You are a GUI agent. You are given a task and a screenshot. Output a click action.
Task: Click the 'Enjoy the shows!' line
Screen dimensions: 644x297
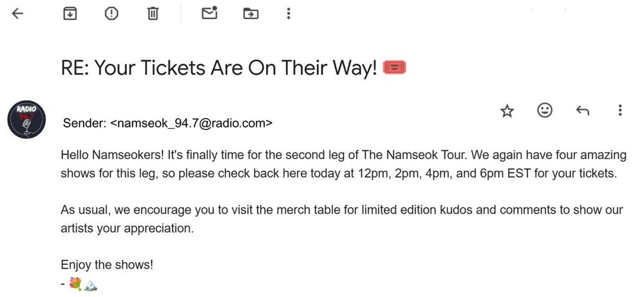[x=107, y=265]
